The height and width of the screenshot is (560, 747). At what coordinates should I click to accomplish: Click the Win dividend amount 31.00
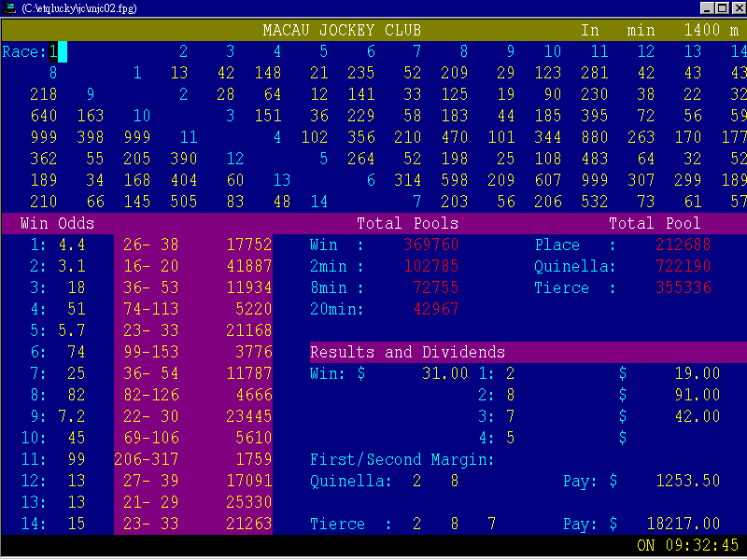(x=444, y=373)
